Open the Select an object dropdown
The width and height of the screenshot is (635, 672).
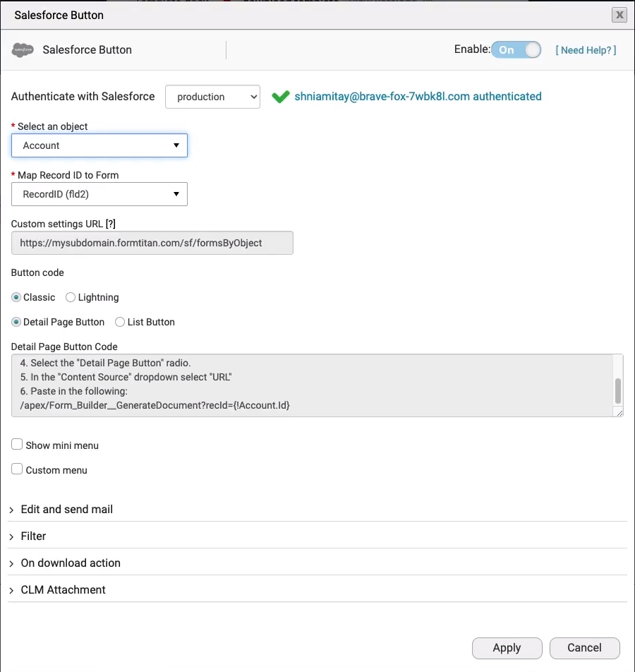(x=99, y=145)
